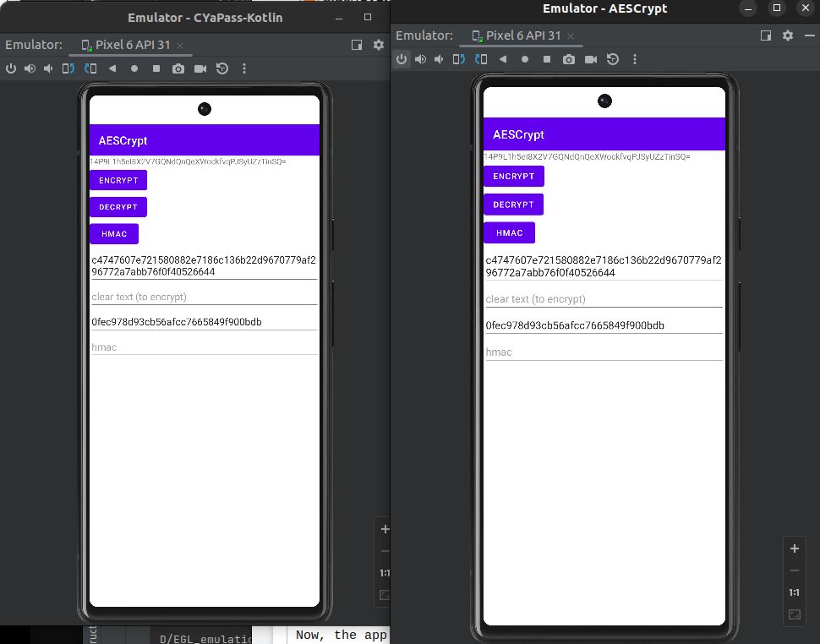Toggle window mode icon in AESCrypt emulator

[x=766, y=35]
